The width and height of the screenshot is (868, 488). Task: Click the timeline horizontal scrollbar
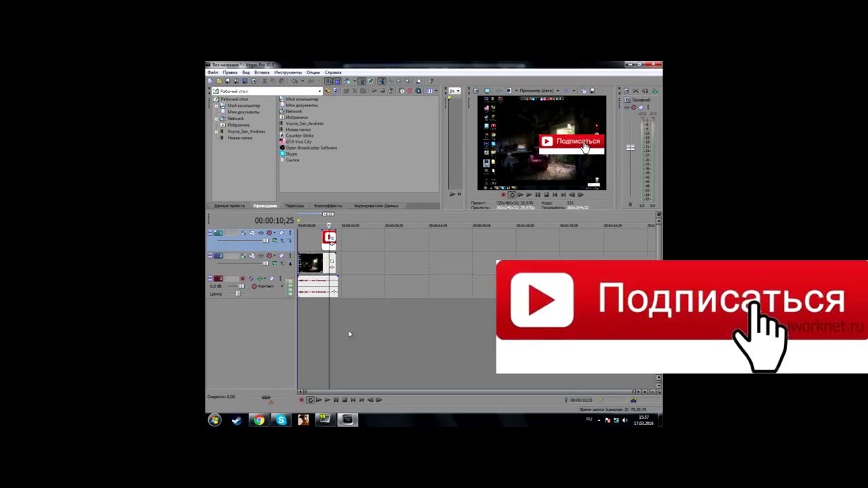click(x=468, y=392)
